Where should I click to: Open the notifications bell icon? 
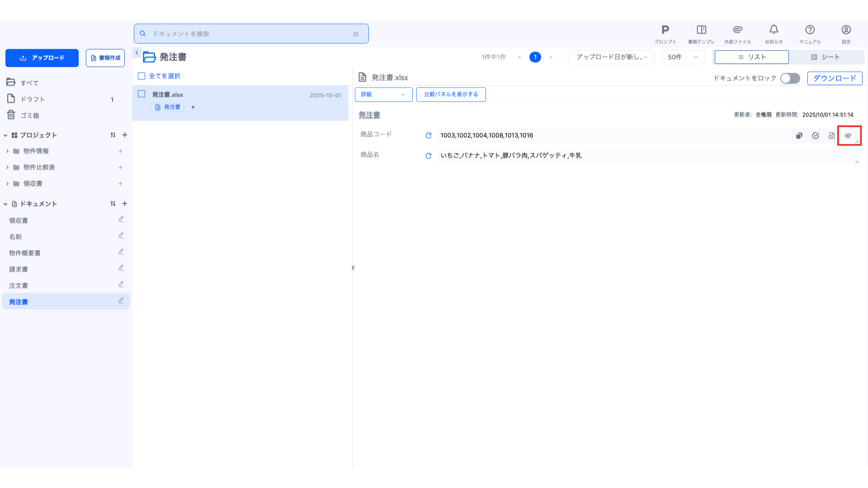coord(774,30)
